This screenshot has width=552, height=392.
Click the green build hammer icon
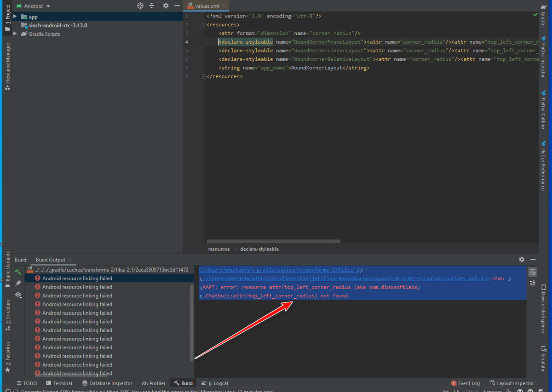18,272
